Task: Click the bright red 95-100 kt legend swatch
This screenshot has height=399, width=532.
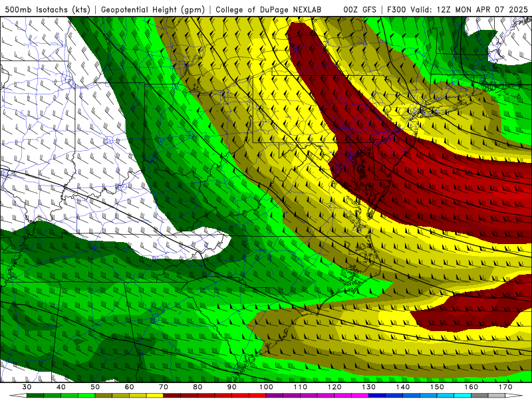Action: pyautogui.click(x=257, y=396)
